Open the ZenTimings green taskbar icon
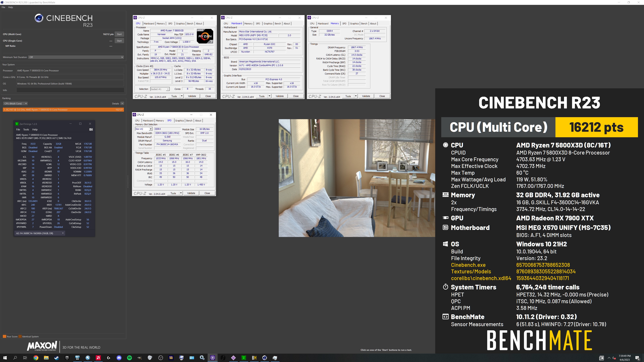The width and height of the screenshot is (644, 362). pyautogui.click(x=244, y=358)
